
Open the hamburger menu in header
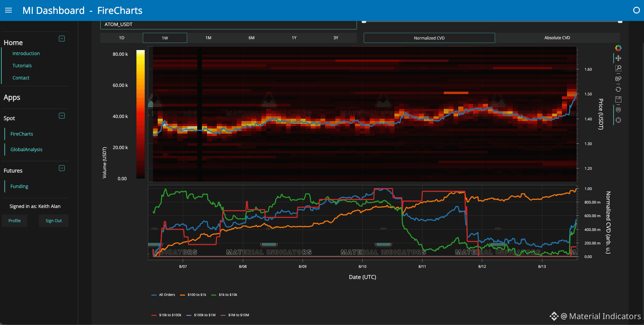click(8, 10)
